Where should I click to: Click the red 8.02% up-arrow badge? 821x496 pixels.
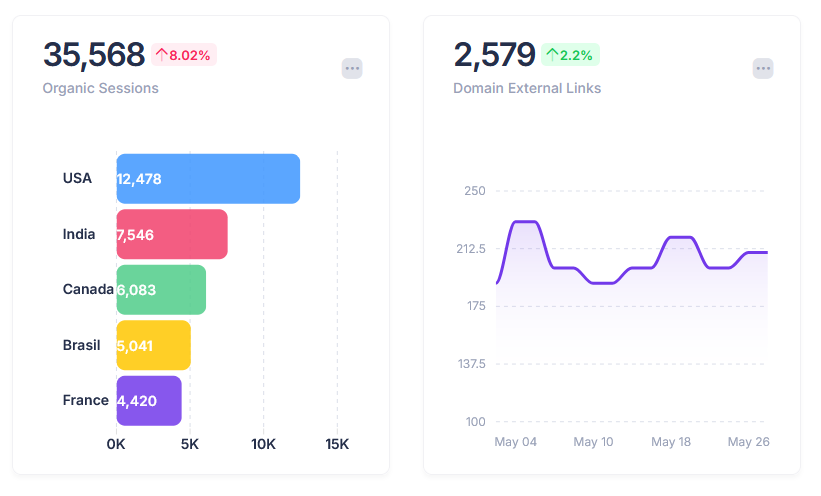pos(184,55)
